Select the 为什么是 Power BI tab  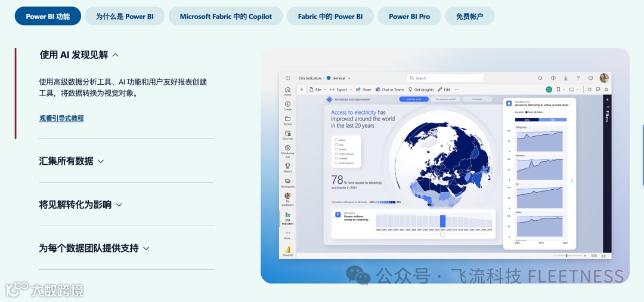[125, 17]
